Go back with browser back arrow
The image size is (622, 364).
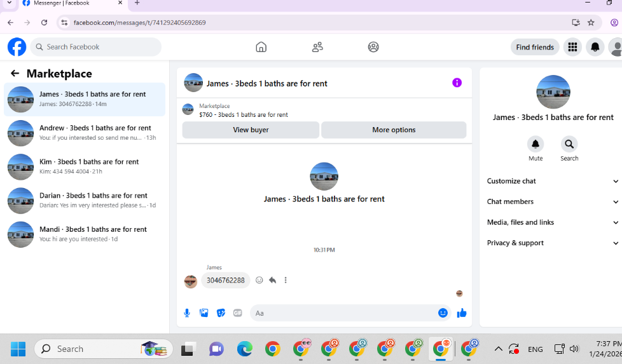click(10, 23)
